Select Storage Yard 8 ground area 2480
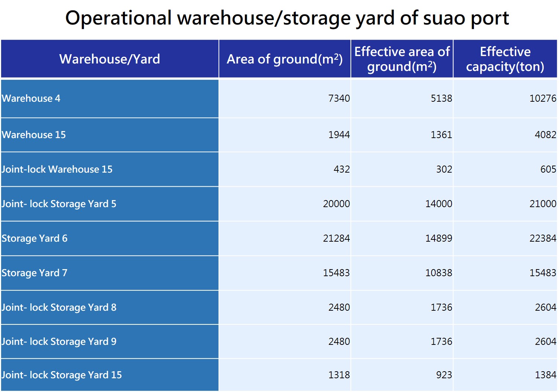The height and width of the screenshot is (392, 559). tap(339, 307)
